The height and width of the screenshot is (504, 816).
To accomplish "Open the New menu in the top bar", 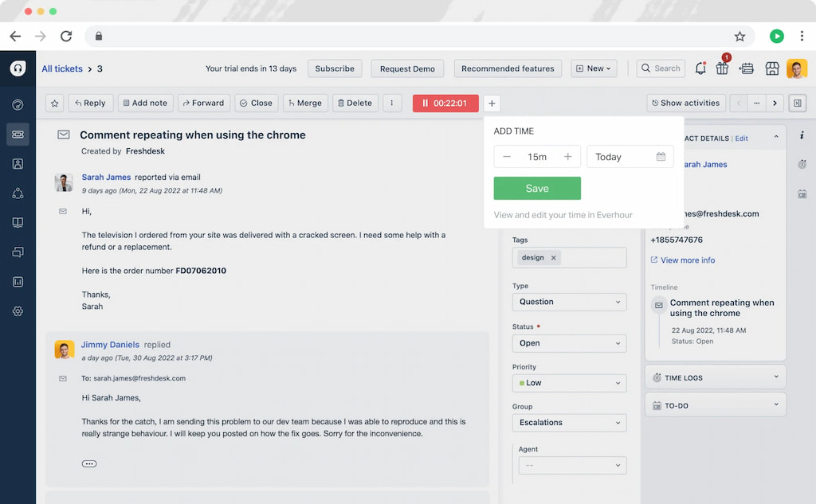I will tap(594, 68).
